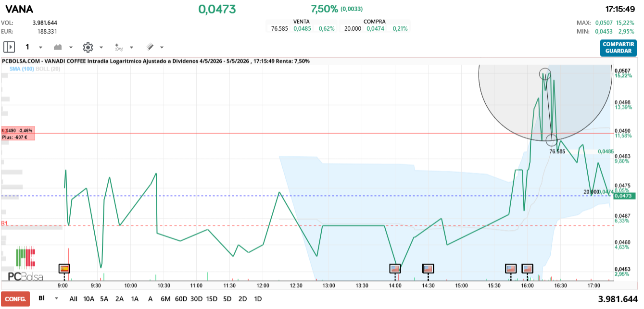Select the 1A time range
This screenshot has height=309, width=644.
(x=135, y=298)
